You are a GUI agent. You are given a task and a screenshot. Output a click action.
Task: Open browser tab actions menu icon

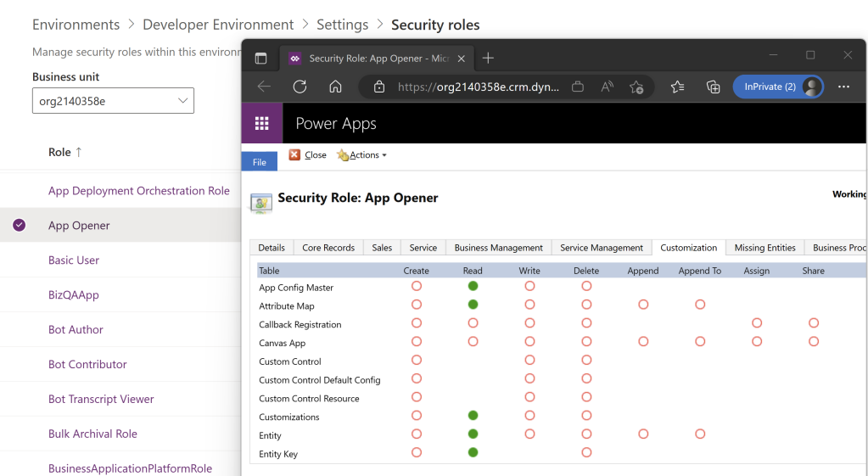pyautogui.click(x=260, y=59)
